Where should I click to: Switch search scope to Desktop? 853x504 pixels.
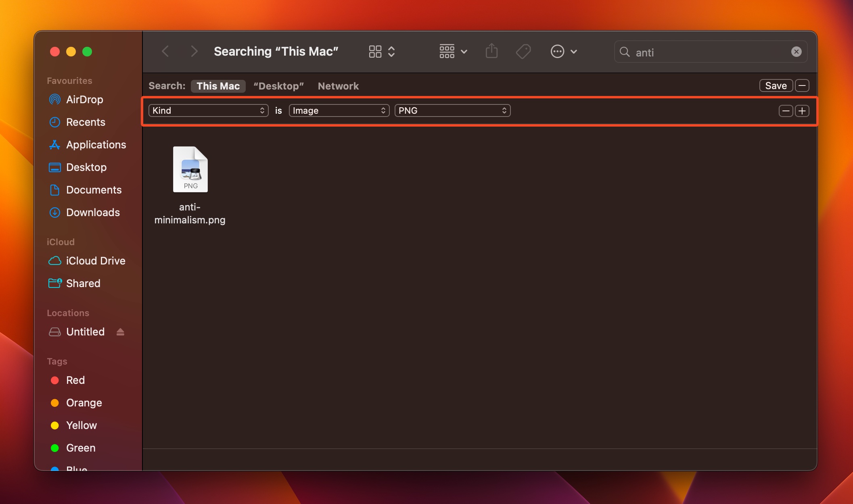click(x=278, y=85)
